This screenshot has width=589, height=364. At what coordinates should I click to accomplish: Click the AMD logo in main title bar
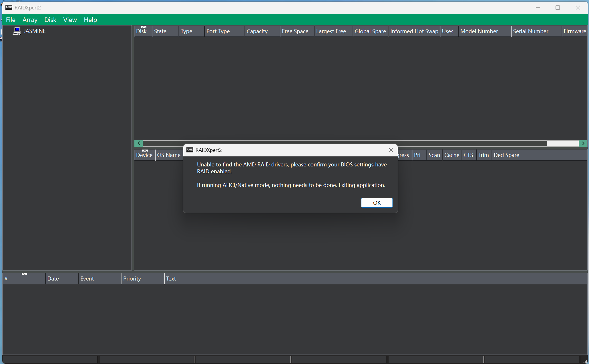(x=9, y=7)
